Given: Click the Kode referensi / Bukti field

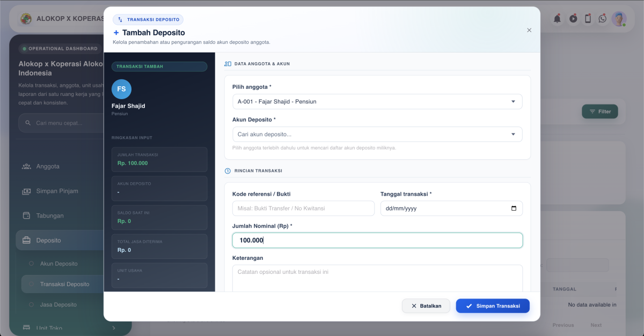Looking at the screenshot, I should point(303,208).
